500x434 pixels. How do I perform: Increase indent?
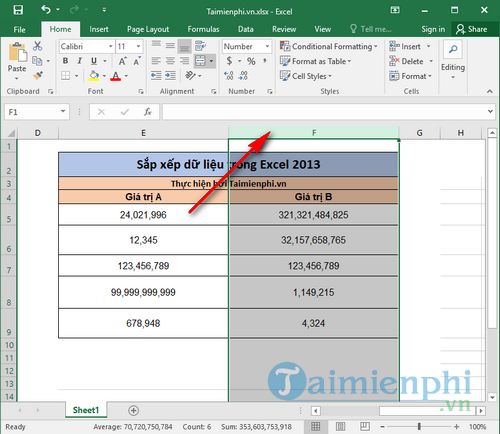point(170,76)
